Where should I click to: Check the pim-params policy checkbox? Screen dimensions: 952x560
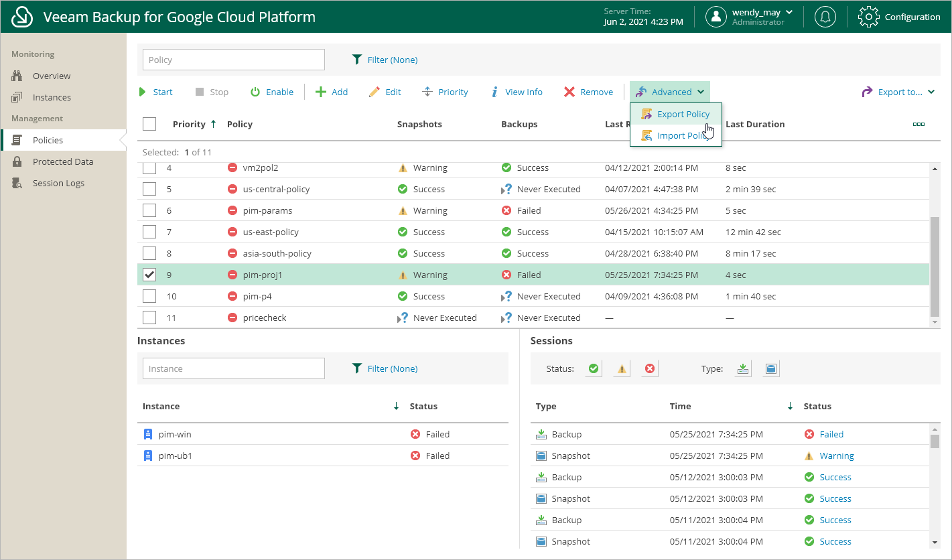149,210
